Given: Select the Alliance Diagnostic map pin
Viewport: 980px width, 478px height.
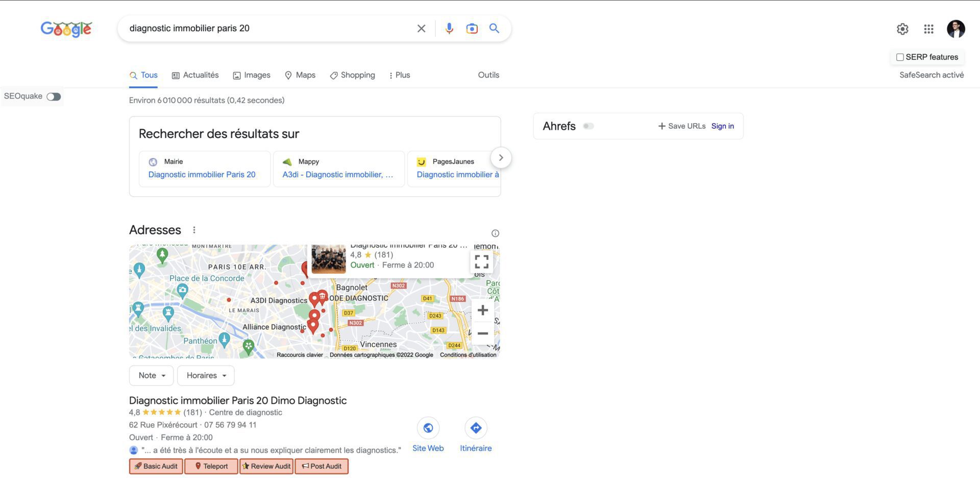Looking at the screenshot, I should (x=313, y=326).
